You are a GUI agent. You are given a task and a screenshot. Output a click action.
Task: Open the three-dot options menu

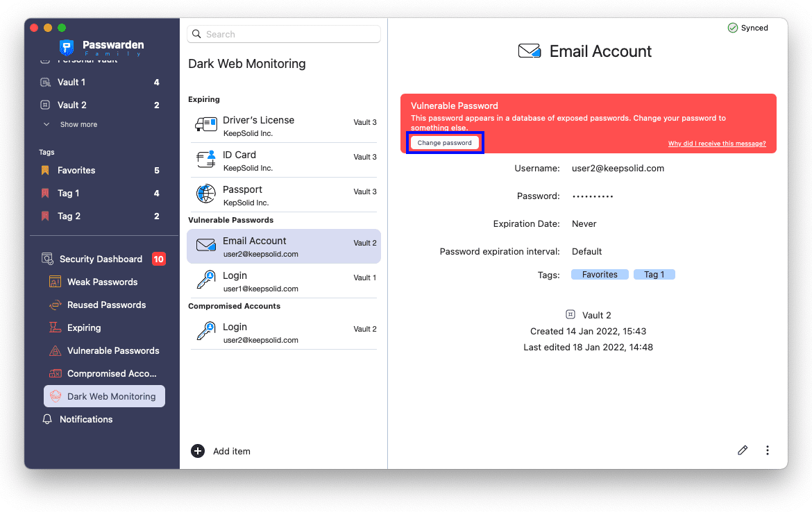[x=768, y=450]
